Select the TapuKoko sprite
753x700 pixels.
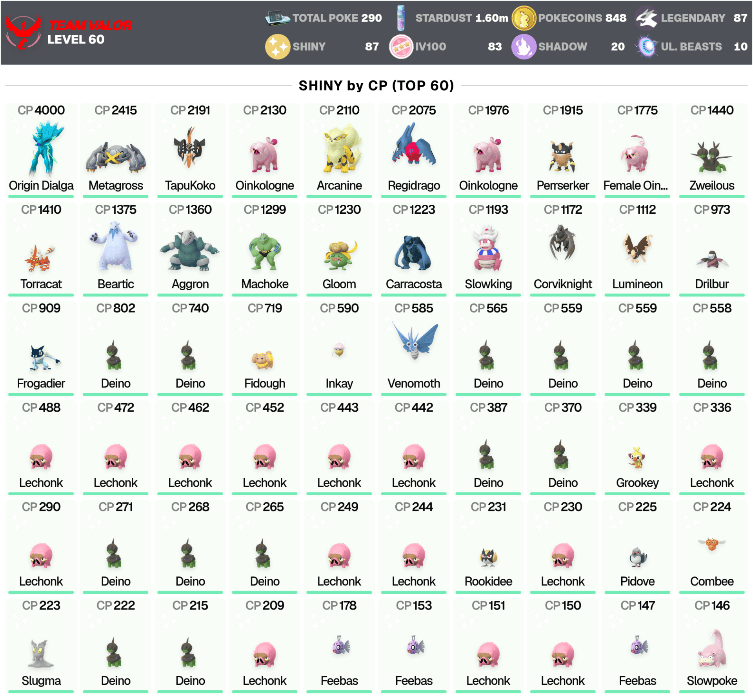190,147
